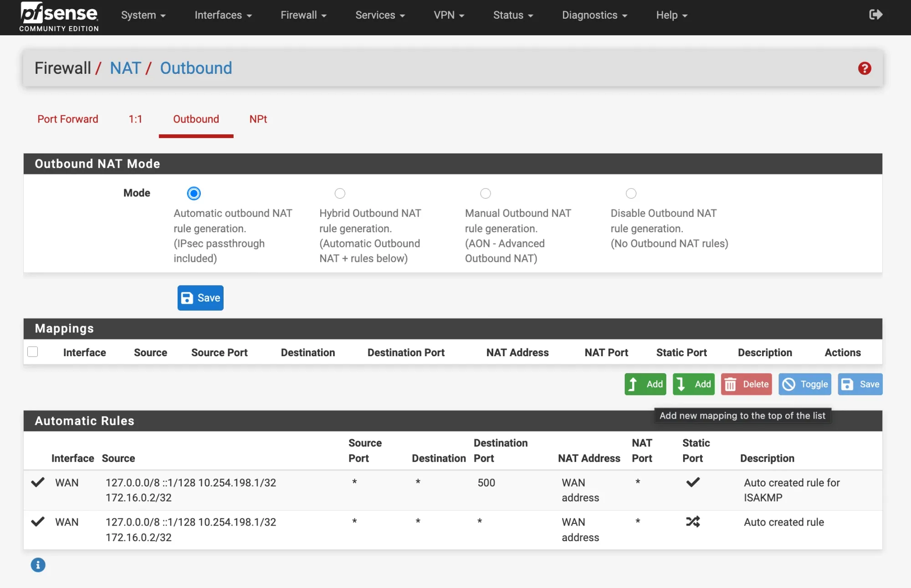This screenshot has width=911, height=588.
Task: Open the System dropdown menu
Action: (143, 15)
